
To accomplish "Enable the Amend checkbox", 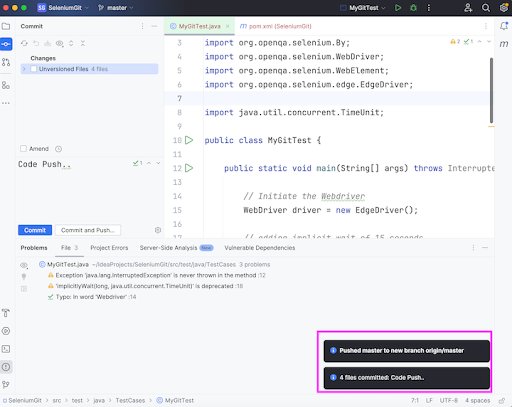I will point(23,148).
